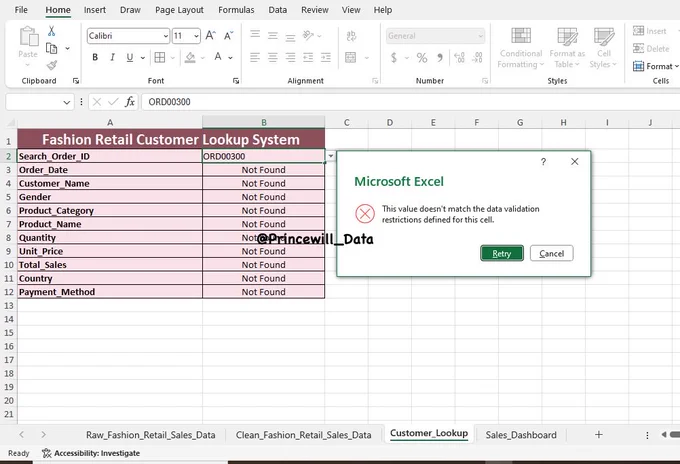Open the Font size dropdown
This screenshot has height=464, width=680.
(196, 36)
